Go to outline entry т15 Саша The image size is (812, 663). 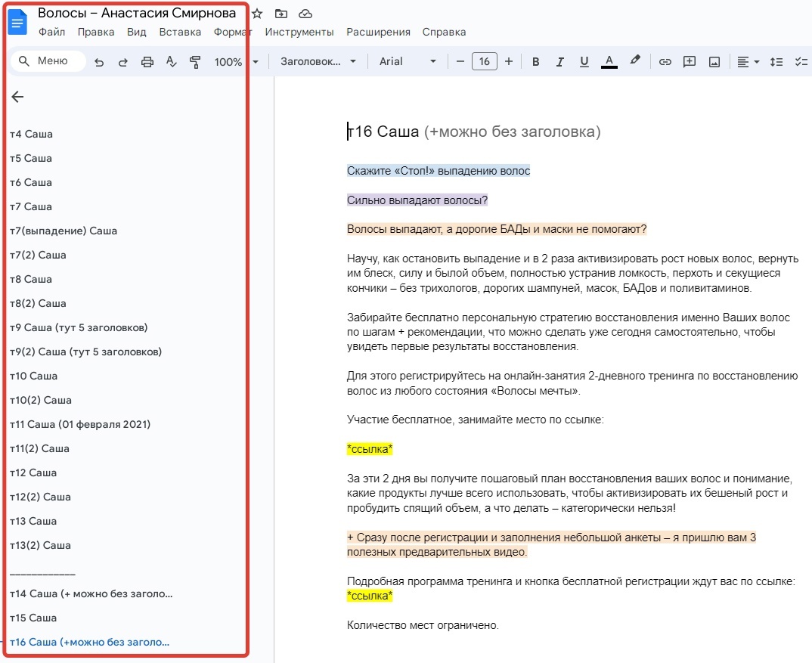click(33, 618)
